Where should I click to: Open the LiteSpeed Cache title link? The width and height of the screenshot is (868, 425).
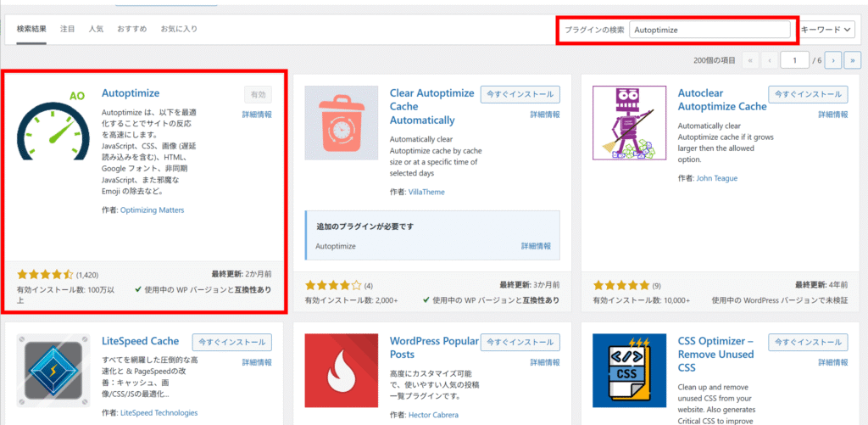click(141, 341)
